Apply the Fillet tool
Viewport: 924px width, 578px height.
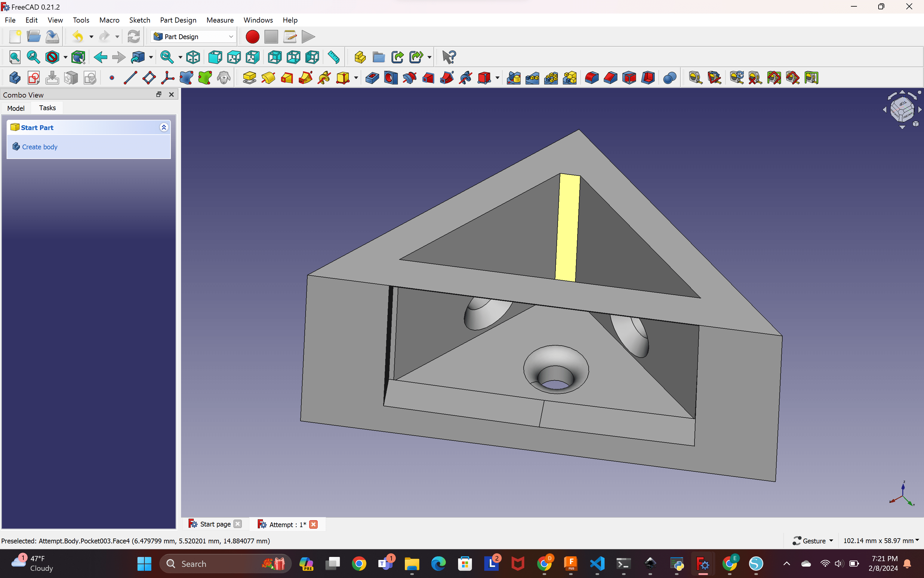(x=592, y=78)
